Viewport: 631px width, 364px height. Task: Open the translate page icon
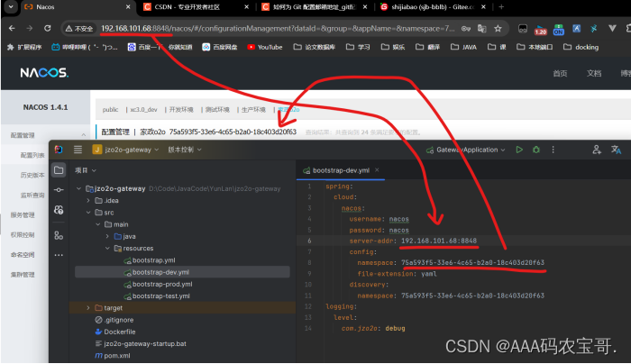tap(481, 29)
